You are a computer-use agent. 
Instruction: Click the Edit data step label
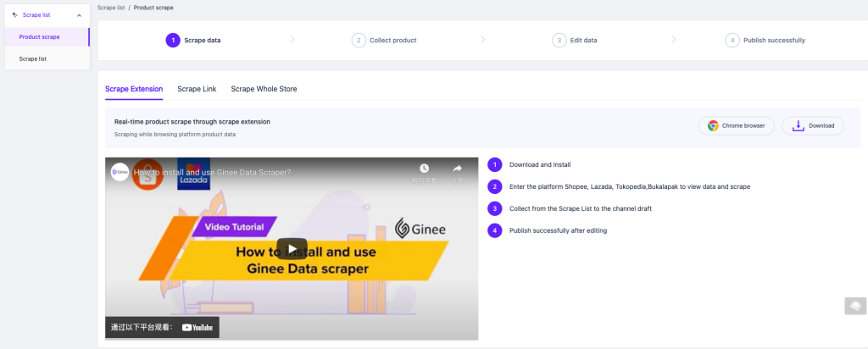(x=583, y=41)
